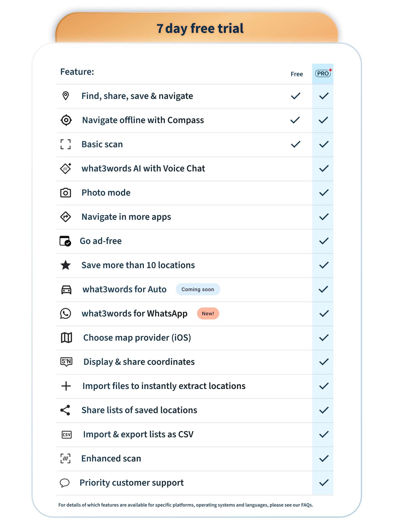The image size is (393, 532).
Task: Click Free checkmark for Navigate offline
Action: pos(295,120)
